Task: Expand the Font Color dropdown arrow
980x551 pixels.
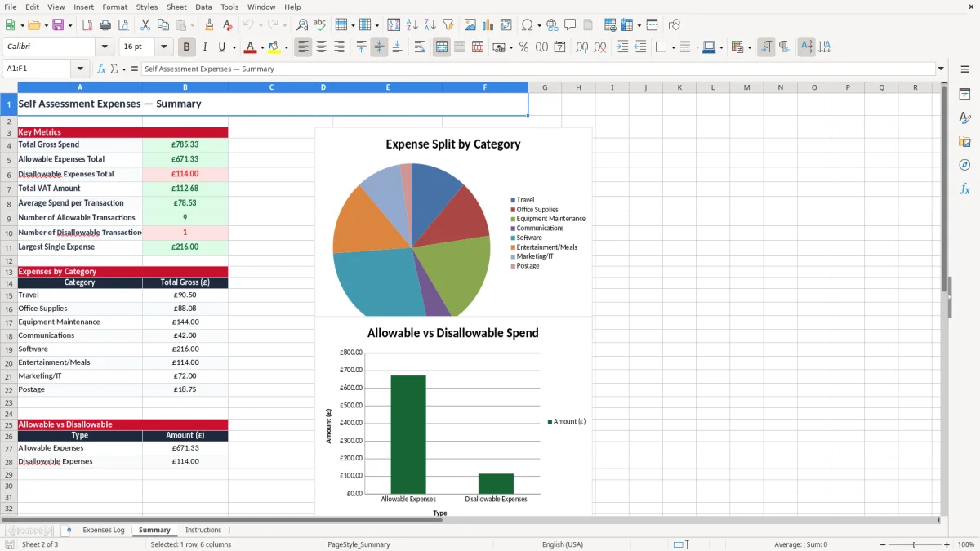Action: [262, 47]
